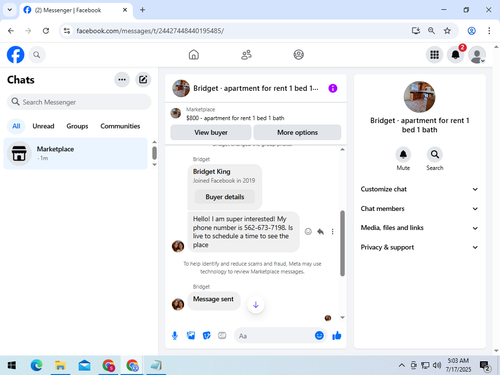Open the notifications bell with badge

pos(456,55)
